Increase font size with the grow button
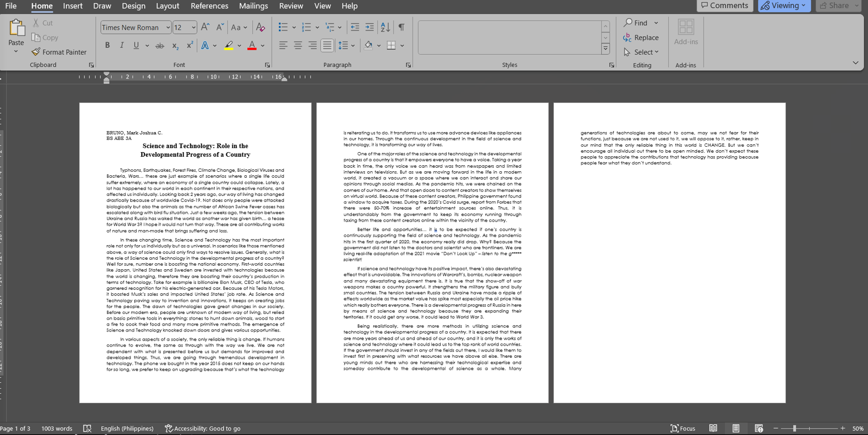 click(x=205, y=27)
